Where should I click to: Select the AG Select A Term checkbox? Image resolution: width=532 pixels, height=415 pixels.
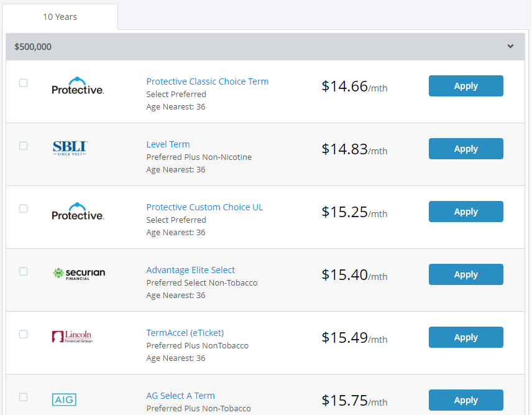[x=23, y=397]
